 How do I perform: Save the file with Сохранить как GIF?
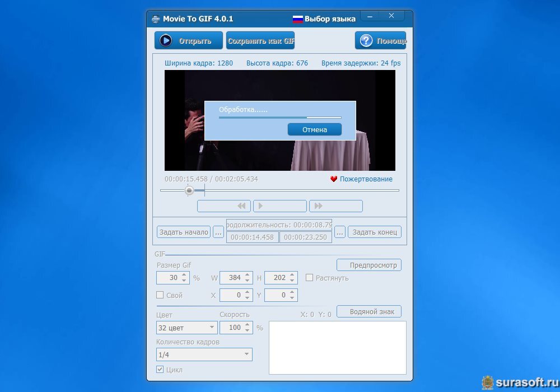[260, 40]
